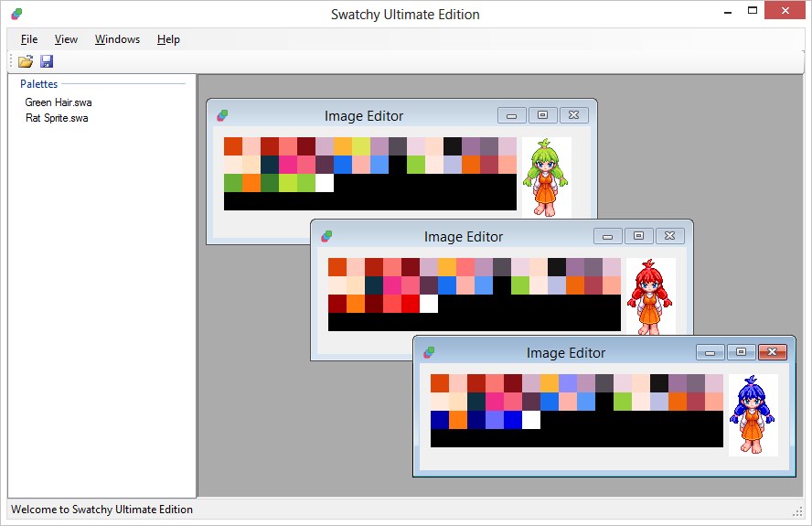
Task: Click the toolbar drag handle grip
Action: (x=11, y=61)
